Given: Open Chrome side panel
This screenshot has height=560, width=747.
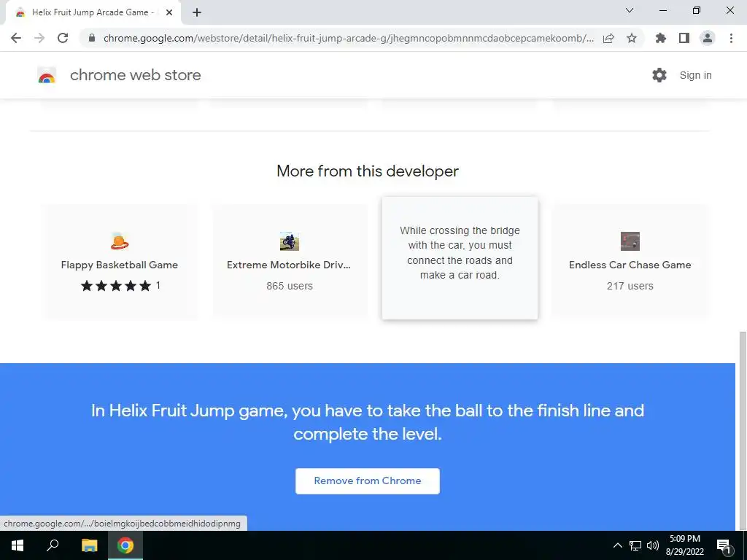Looking at the screenshot, I should [x=684, y=38].
